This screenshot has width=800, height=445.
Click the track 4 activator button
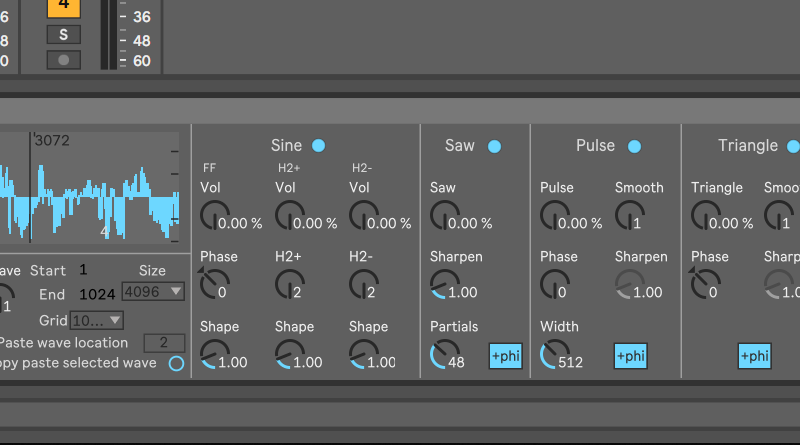pos(64,6)
